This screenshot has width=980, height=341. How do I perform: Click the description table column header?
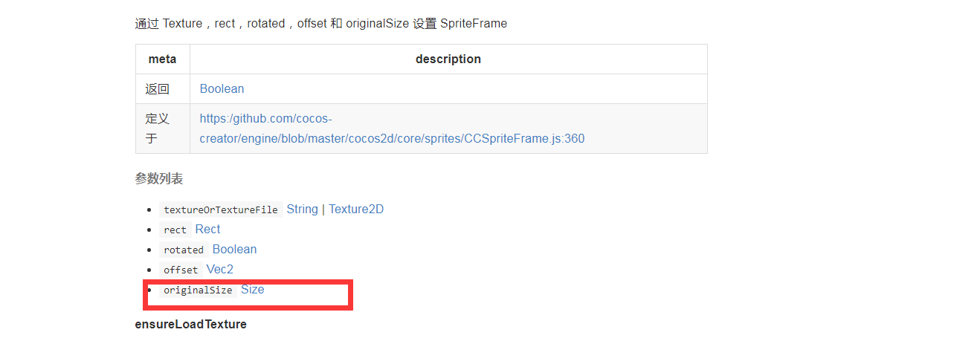coord(448,59)
